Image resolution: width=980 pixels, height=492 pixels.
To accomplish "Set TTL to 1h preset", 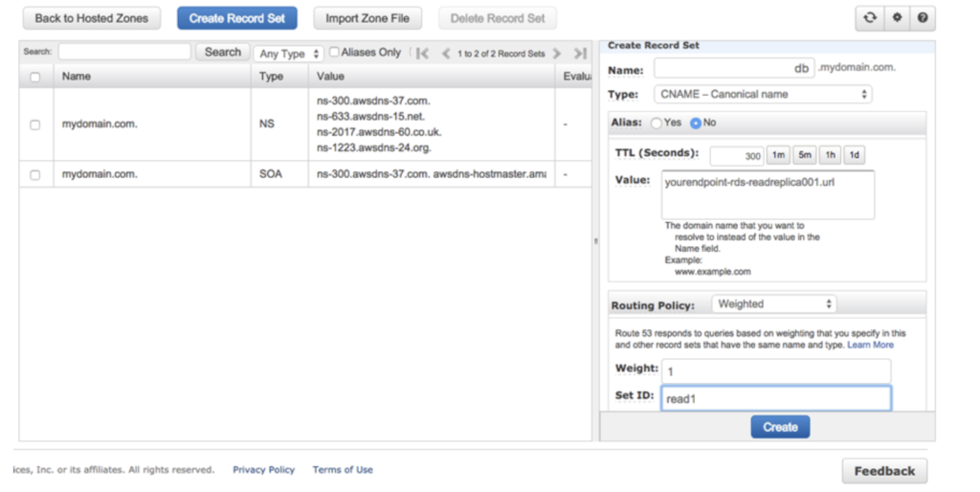I will [x=830, y=155].
